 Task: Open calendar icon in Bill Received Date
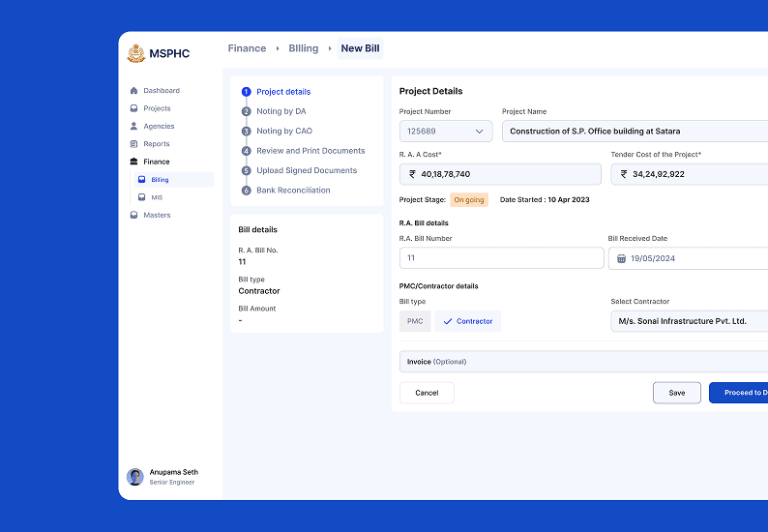(621, 258)
